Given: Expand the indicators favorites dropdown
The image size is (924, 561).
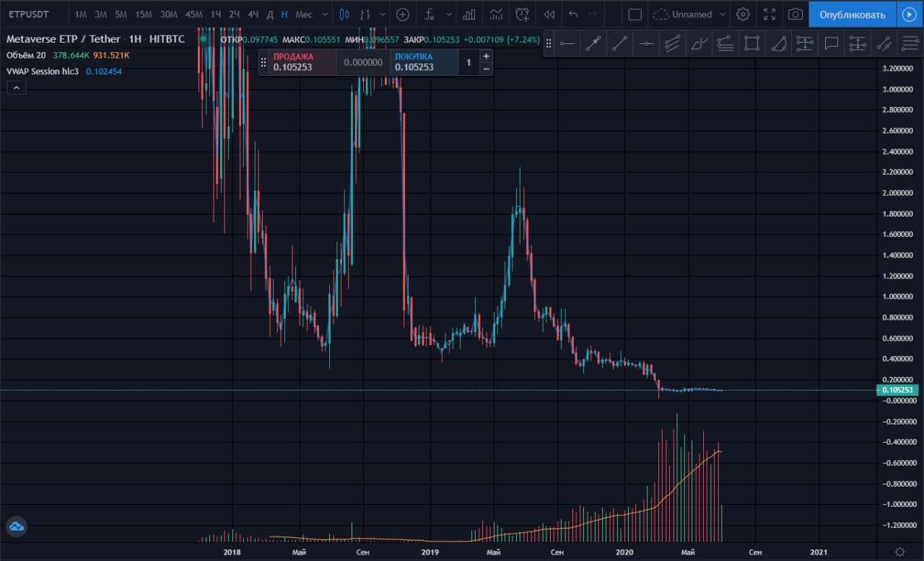Looking at the screenshot, I should (450, 14).
